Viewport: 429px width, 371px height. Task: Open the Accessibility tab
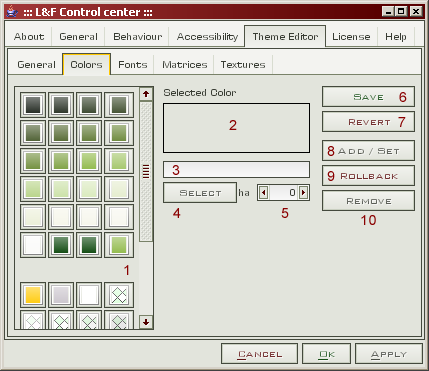207,36
